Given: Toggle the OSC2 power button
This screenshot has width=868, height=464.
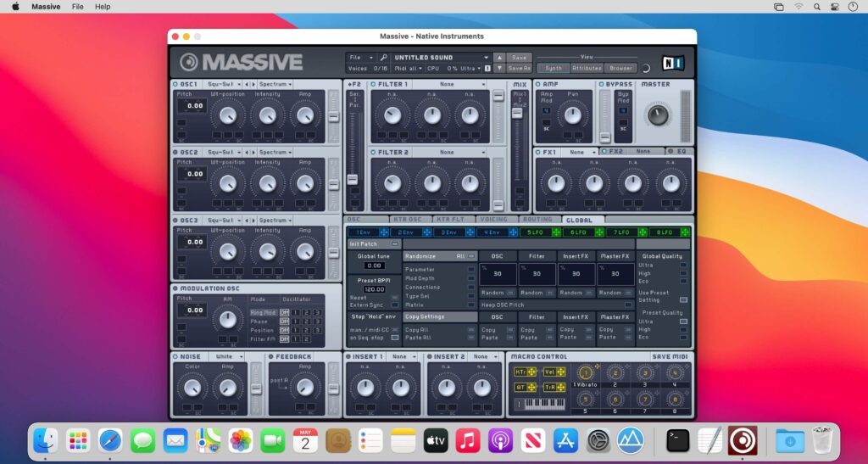Looking at the screenshot, I should 175,153.
